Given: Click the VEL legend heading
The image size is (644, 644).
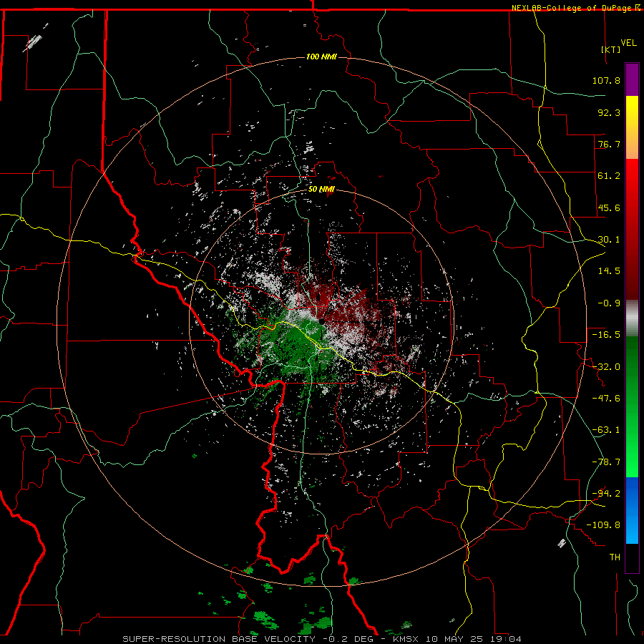Looking at the screenshot, I should pos(628,43).
